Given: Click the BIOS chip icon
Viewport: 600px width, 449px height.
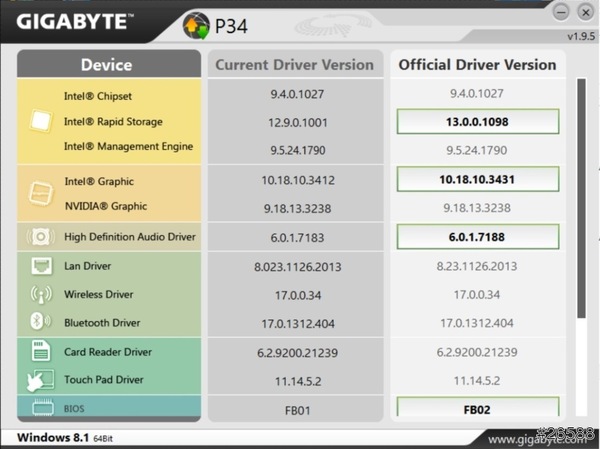Looking at the screenshot, I should 41,409.
